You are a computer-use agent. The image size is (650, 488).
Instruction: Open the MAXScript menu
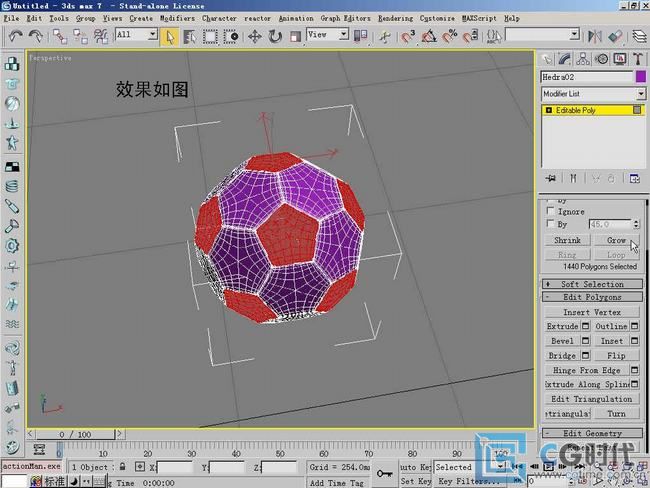click(479, 18)
